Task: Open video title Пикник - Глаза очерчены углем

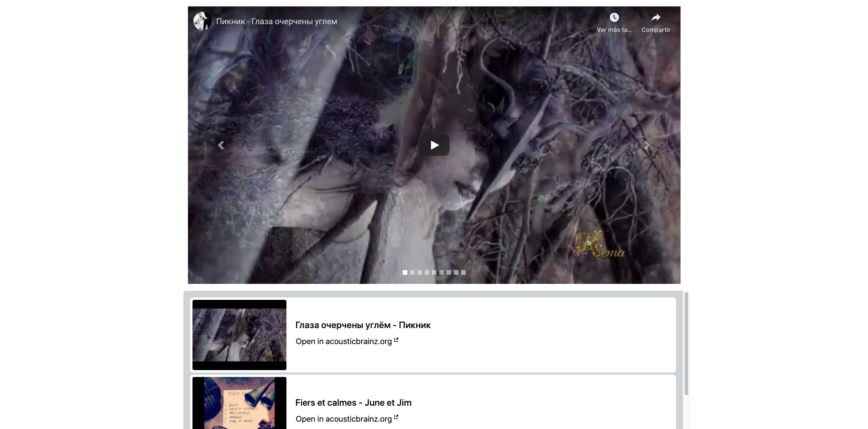Action: point(276,21)
